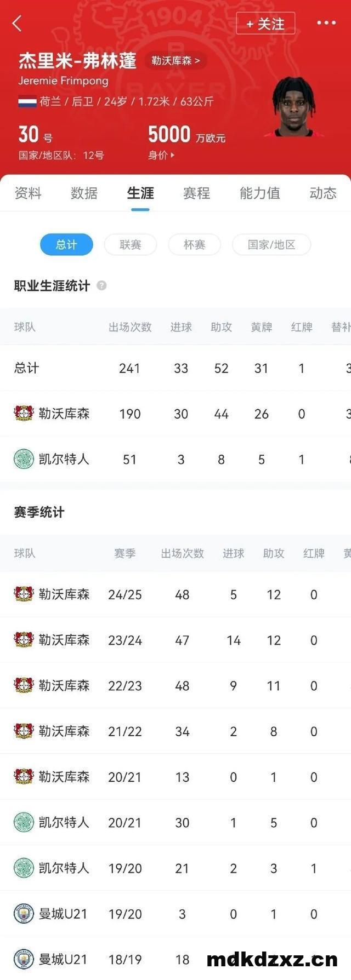Click the help icon beside 职业生涯统计

[x=101, y=285]
